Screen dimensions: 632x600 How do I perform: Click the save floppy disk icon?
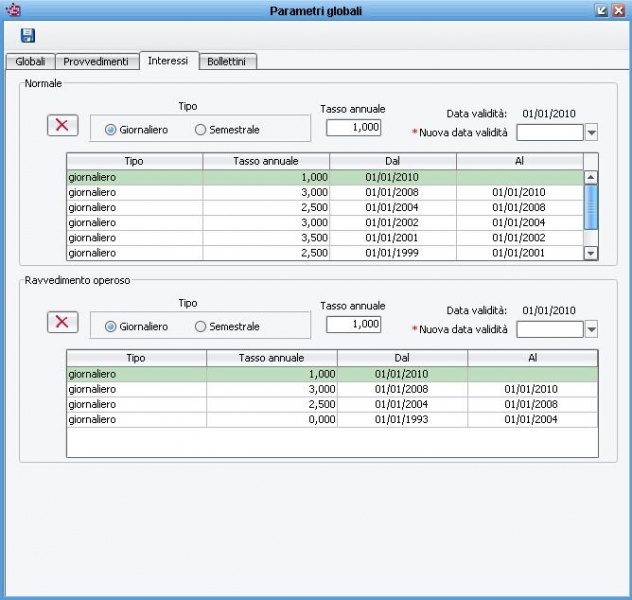point(28,36)
